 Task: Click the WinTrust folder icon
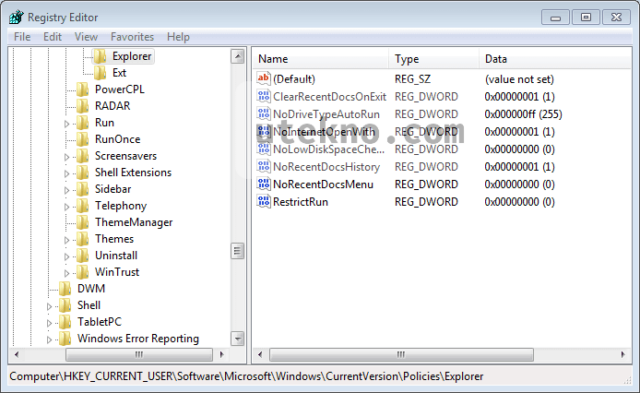coord(82,272)
